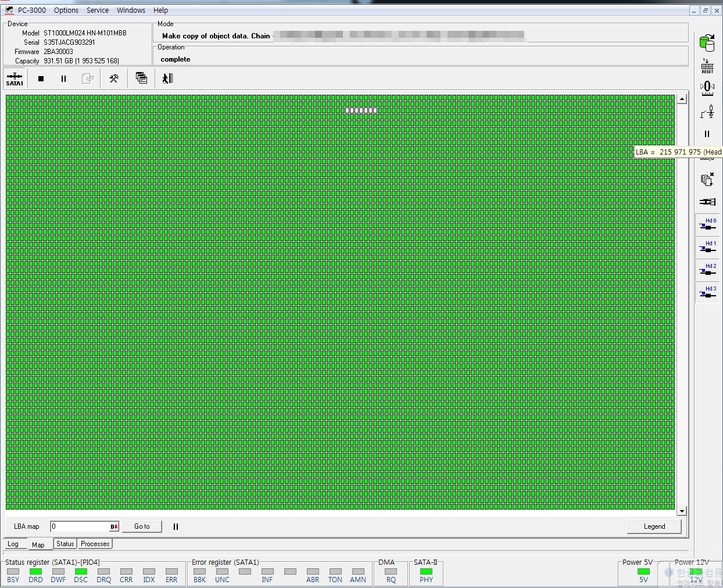Click the pause icon in right sidebar
The width and height of the screenshot is (723, 588).
[707, 134]
